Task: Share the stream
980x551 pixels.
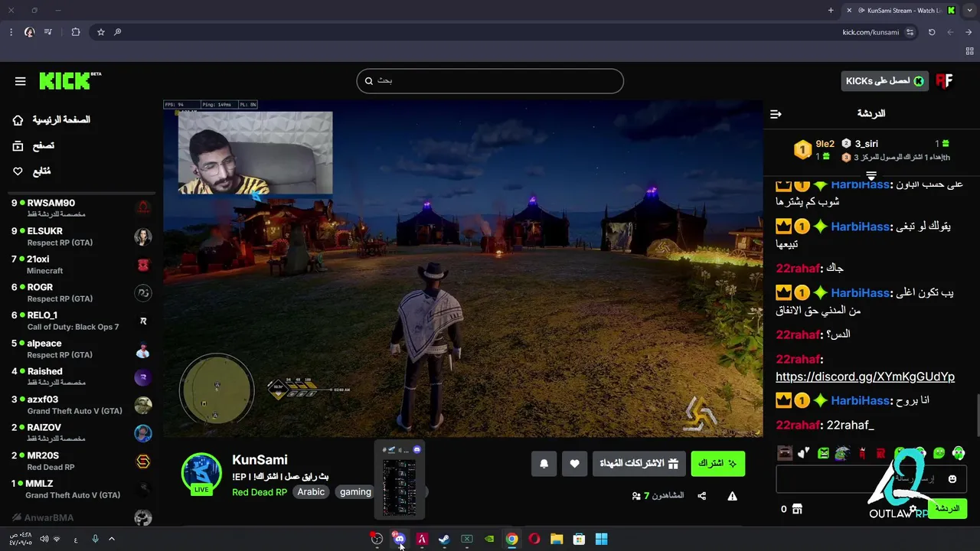Action: (702, 496)
